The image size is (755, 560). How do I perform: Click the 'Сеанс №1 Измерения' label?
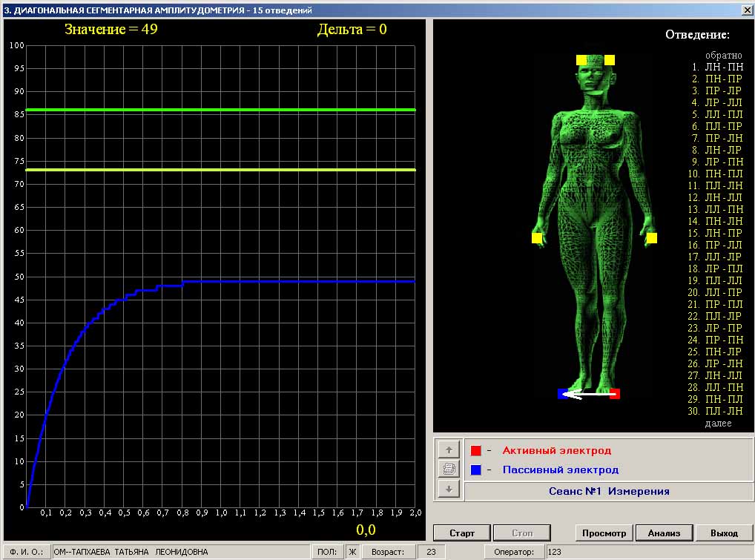pos(609,491)
